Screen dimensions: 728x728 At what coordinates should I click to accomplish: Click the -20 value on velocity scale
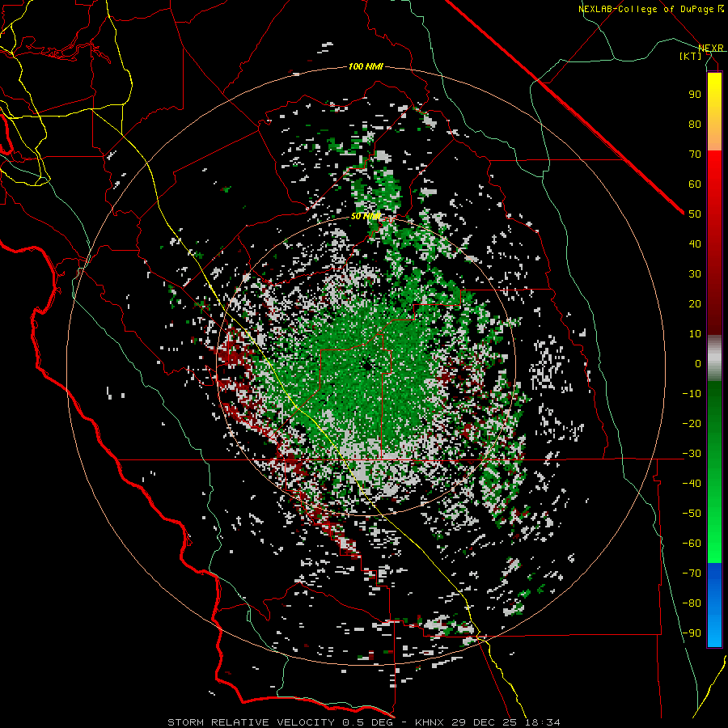(692, 423)
